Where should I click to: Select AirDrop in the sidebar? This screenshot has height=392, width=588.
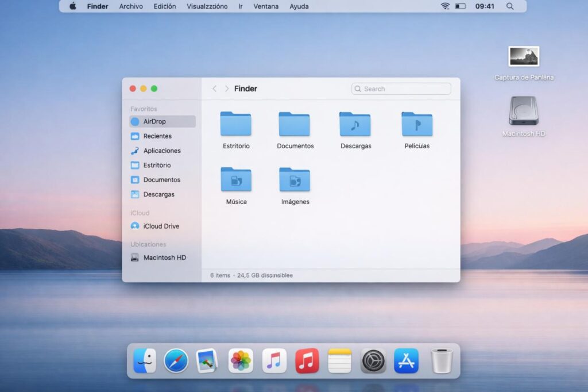click(x=163, y=121)
